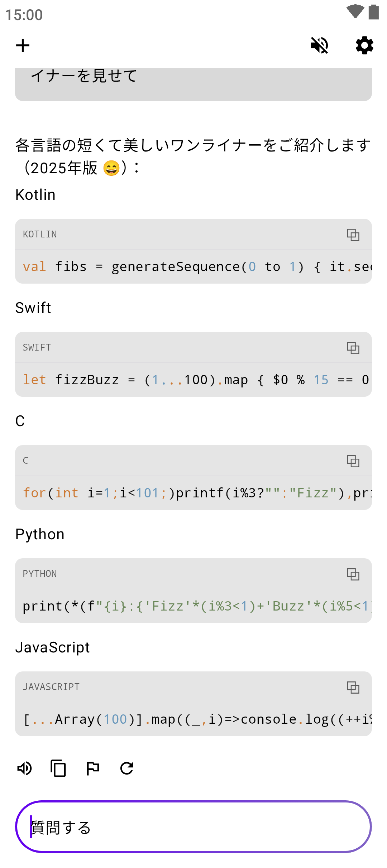
Task: Copy the Kotlin code block
Action: click(x=353, y=235)
